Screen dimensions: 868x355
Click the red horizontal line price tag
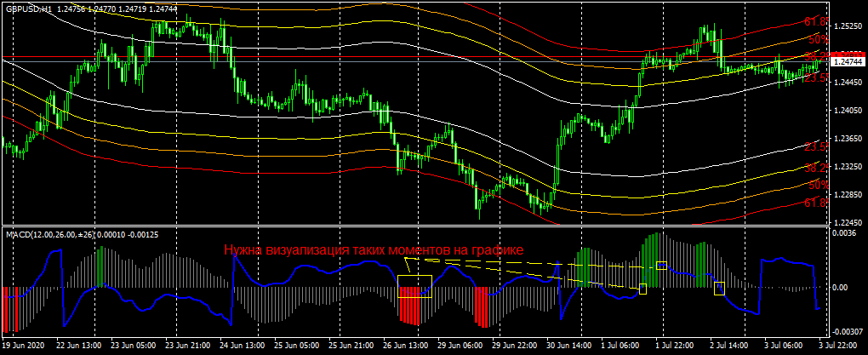849,55
